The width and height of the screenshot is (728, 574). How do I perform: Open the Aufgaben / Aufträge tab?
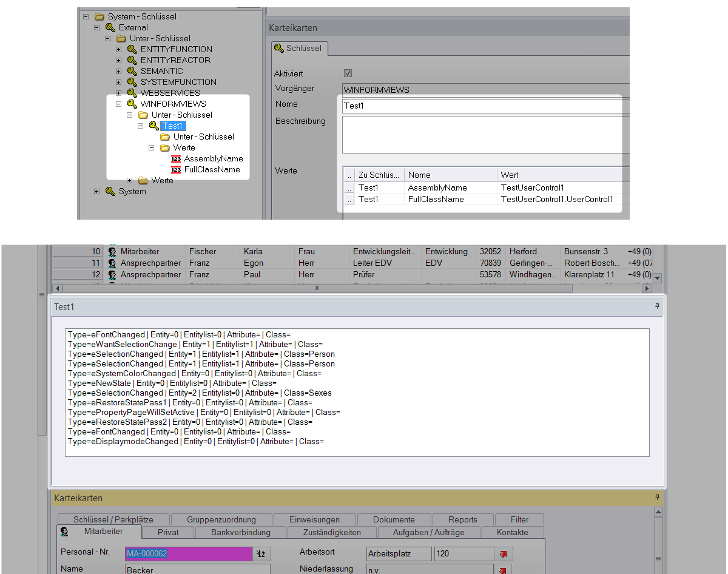[429, 532]
